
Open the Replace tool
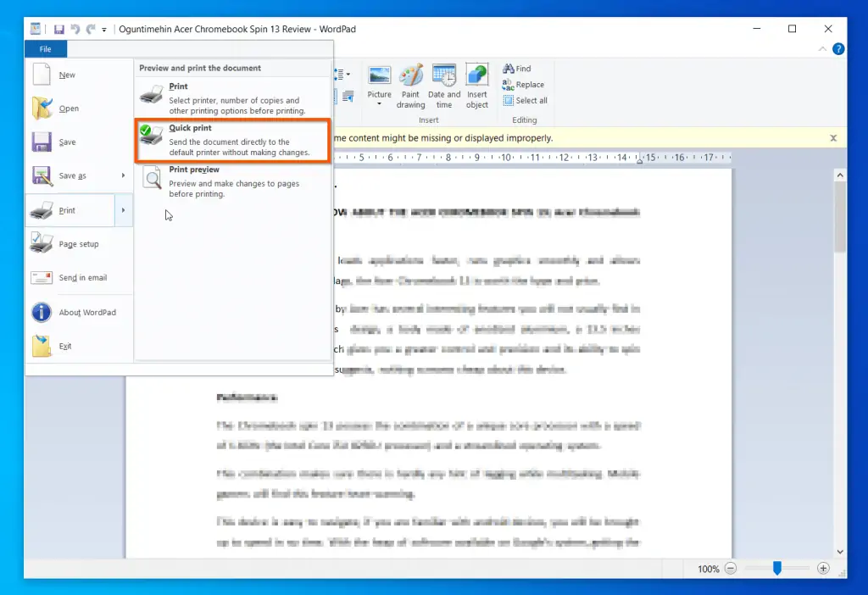click(x=525, y=84)
